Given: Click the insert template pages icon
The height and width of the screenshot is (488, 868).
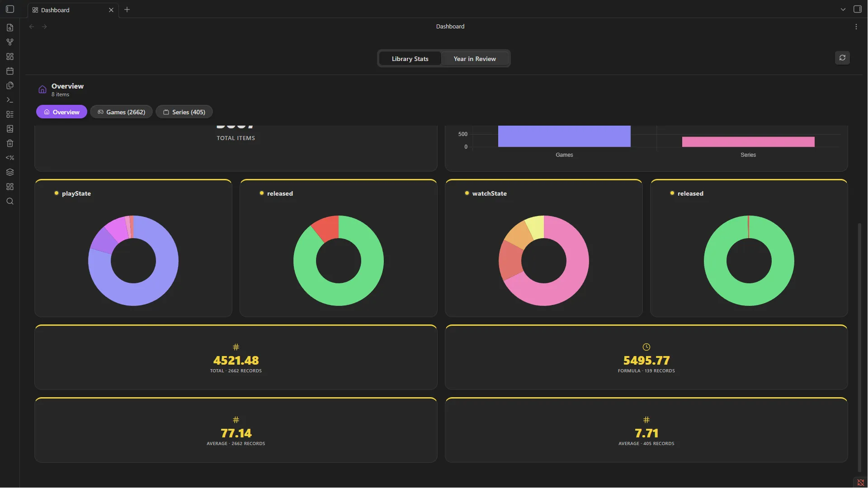Looking at the screenshot, I should pyautogui.click(x=10, y=85).
